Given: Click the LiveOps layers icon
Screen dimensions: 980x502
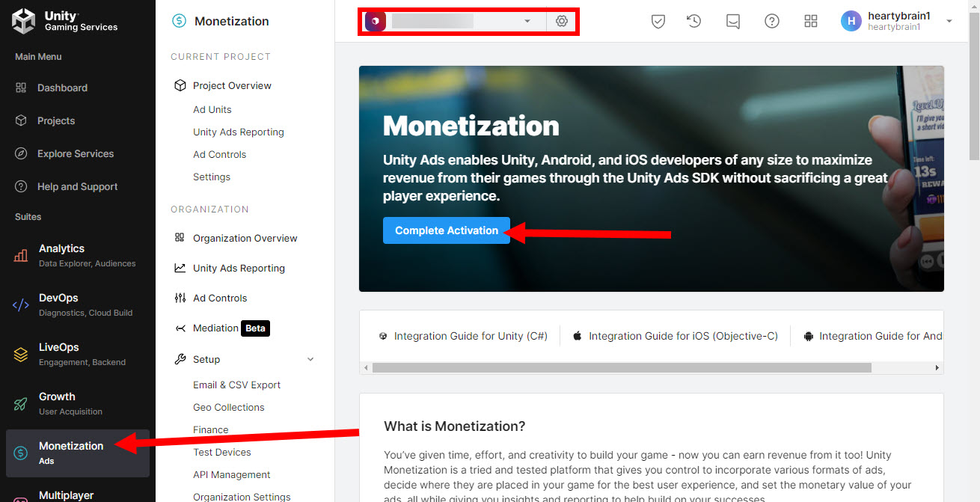Looking at the screenshot, I should coord(21,354).
